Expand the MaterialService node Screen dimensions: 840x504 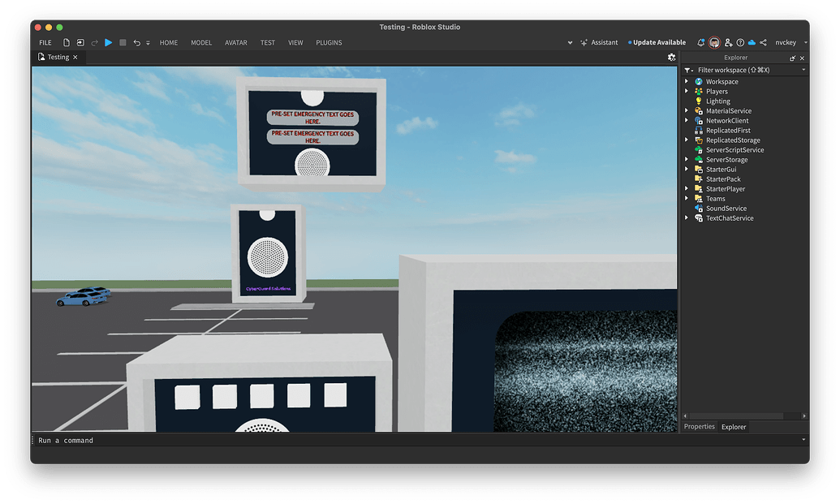point(687,110)
